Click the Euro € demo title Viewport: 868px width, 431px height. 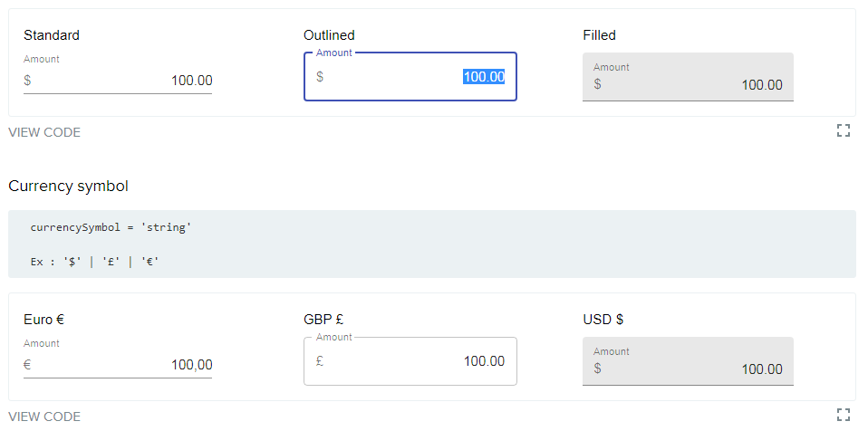coord(43,320)
